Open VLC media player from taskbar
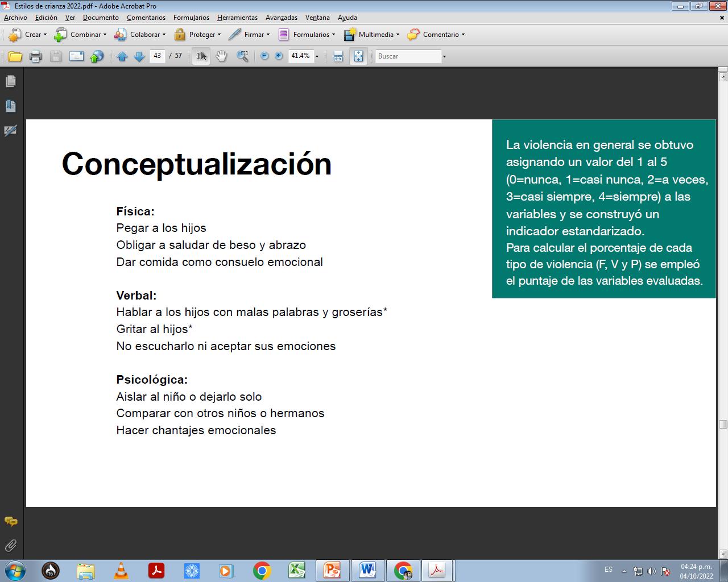The image size is (728, 582). pos(121,570)
